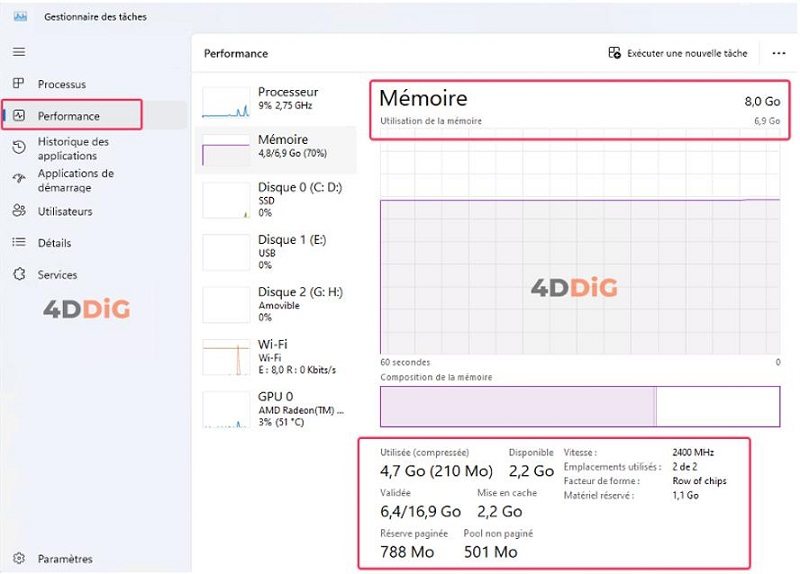
Task: Click the 501 Mo non-paged pool value
Action: (490, 552)
